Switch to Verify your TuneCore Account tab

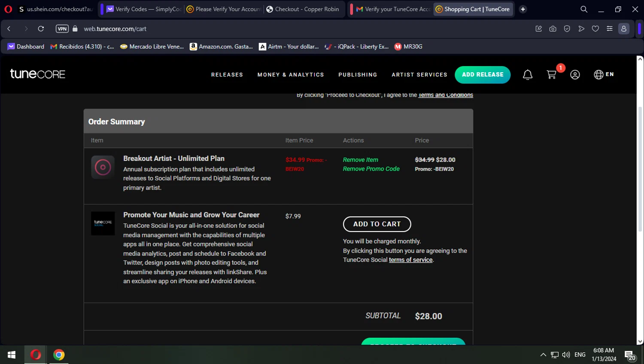pos(393,9)
